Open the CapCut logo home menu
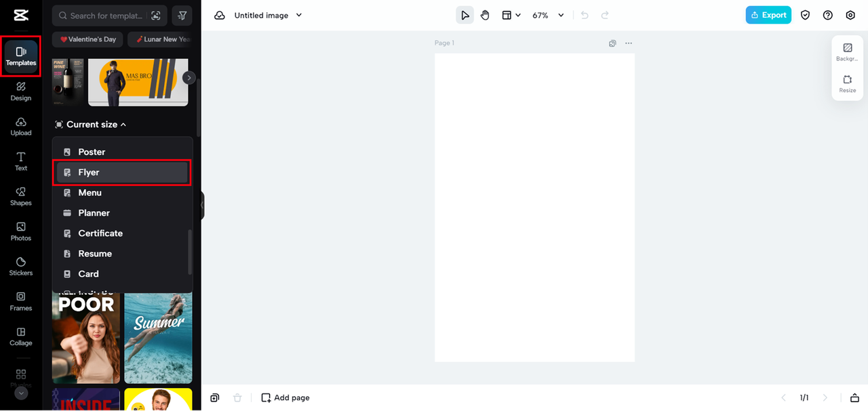 (21, 15)
